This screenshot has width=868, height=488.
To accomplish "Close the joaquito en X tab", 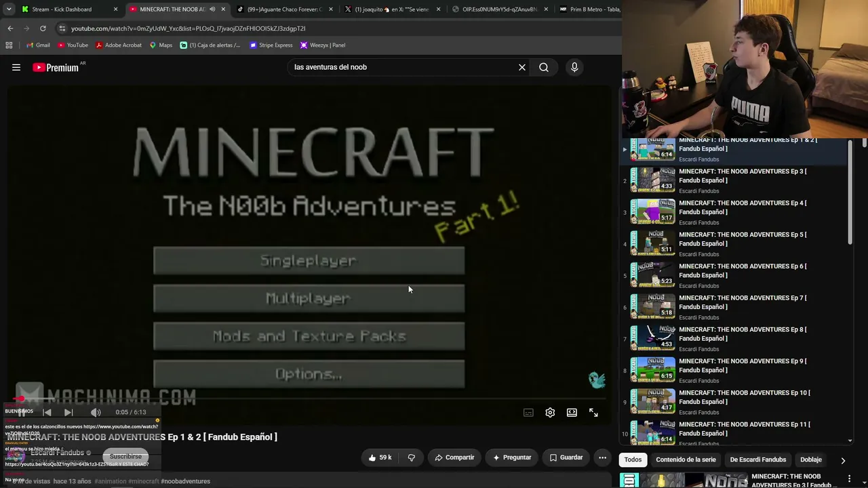I will click(x=439, y=9).
